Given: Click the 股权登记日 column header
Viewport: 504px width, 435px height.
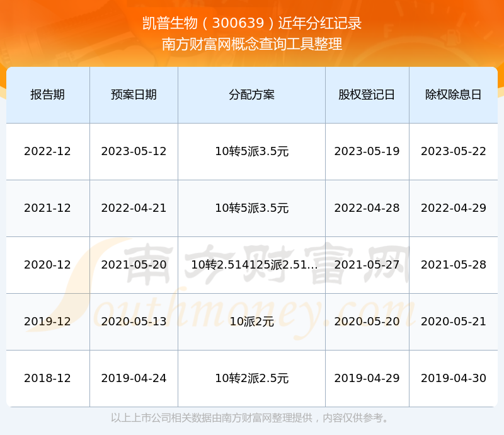Looking at the screenshot, I should tap(367, 95).
